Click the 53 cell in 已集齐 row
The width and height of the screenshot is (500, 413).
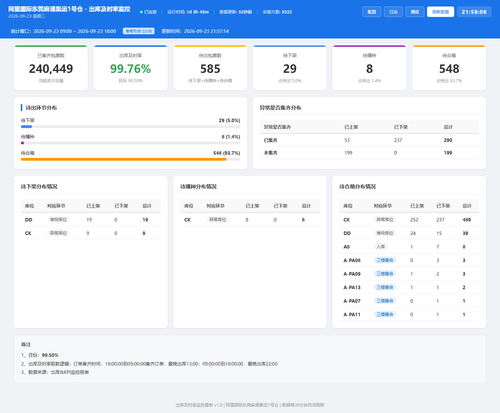(347, 140)
